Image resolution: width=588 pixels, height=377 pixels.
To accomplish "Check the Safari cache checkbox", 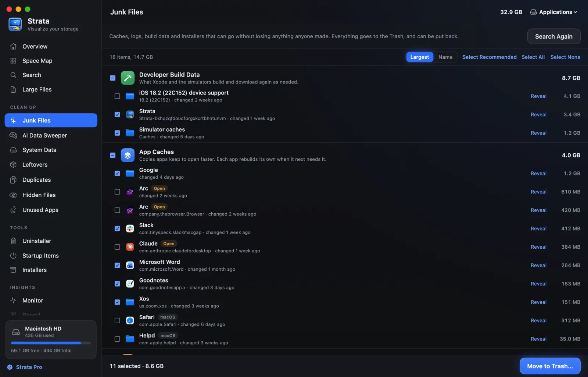I will pyautogui.click(x=117, y=321).
